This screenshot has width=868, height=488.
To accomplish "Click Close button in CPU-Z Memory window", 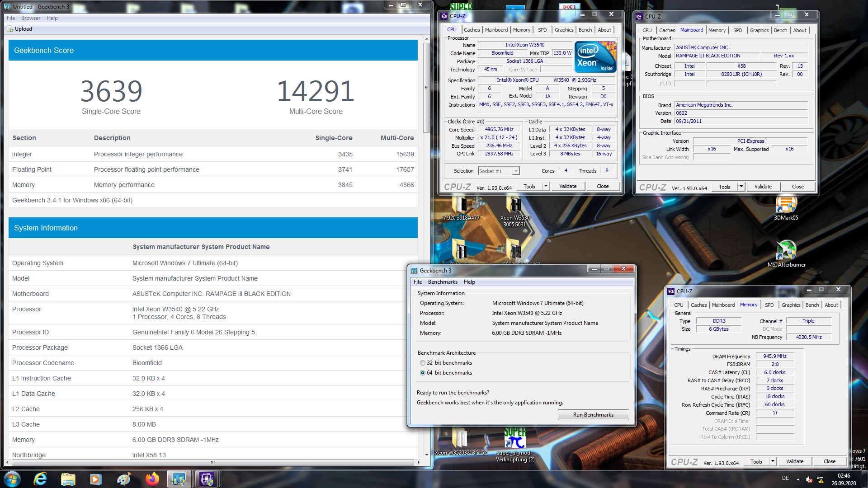I will pos(830,461).
